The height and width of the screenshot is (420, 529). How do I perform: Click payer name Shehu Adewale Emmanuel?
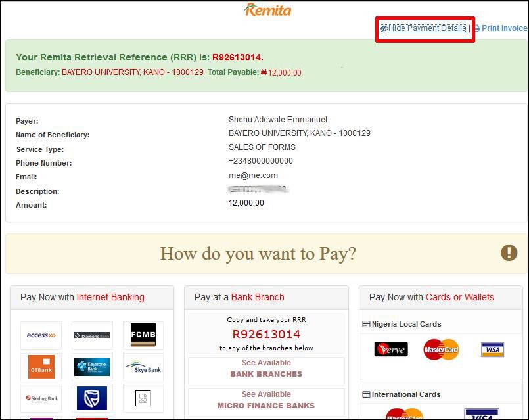point(278,120)
